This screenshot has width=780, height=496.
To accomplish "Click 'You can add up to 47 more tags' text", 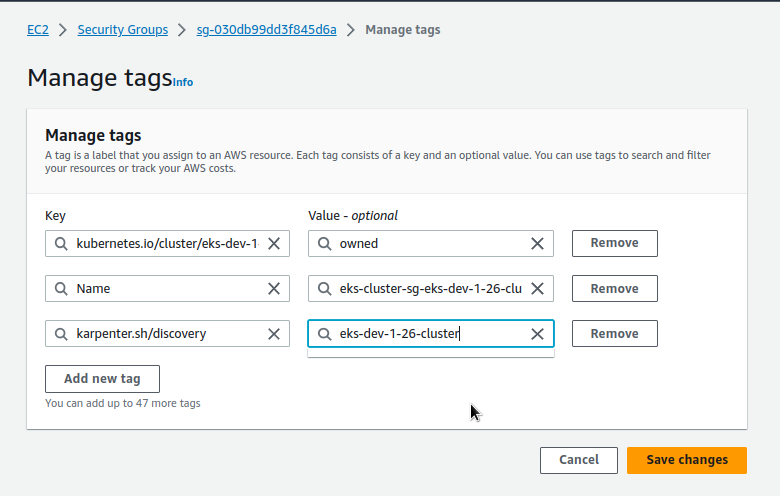I will tap(123, 403).
